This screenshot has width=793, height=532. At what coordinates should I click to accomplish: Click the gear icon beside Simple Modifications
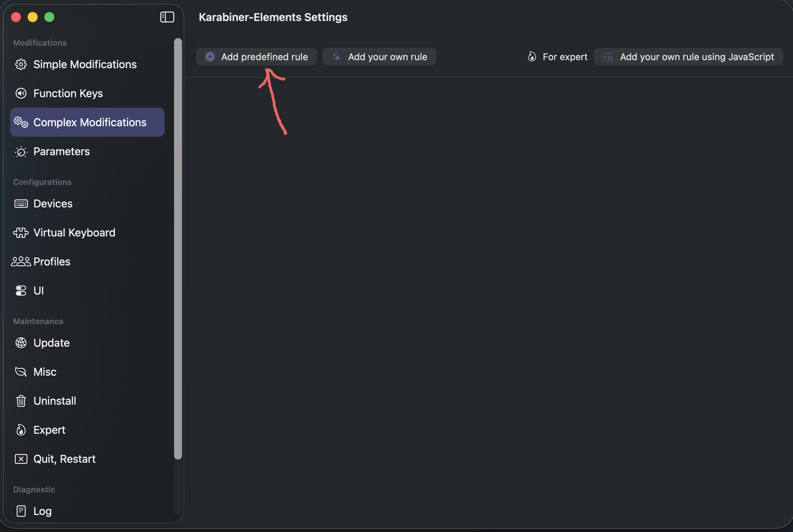(21, 64)
